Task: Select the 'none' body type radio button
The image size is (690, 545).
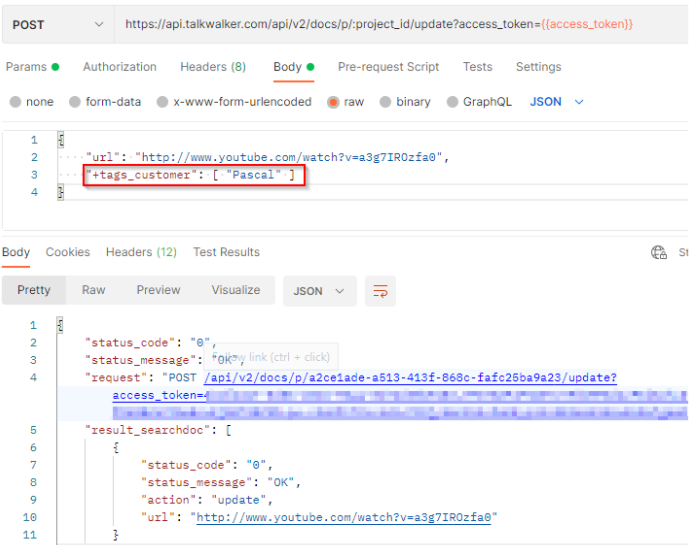Action: click(15, 102)
